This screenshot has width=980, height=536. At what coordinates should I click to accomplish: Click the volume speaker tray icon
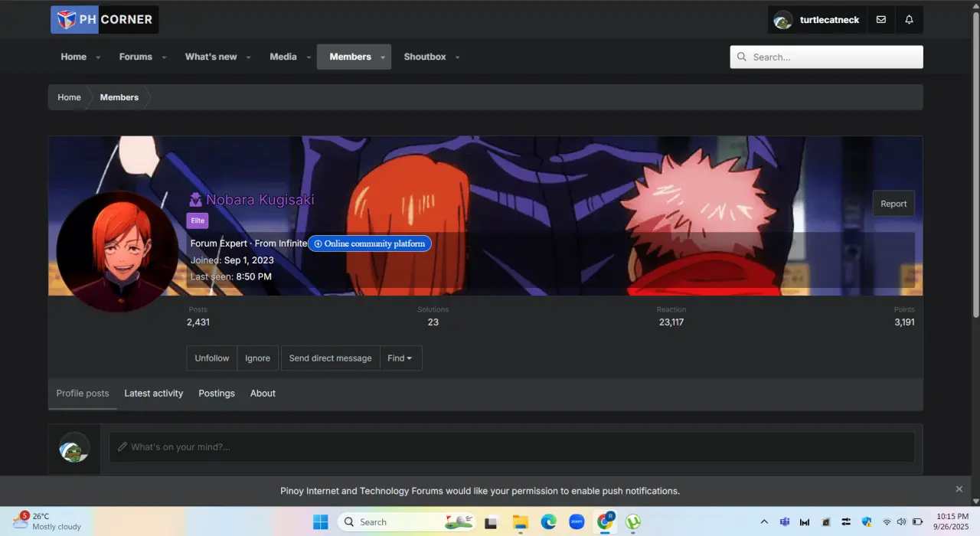coord(901,522)
